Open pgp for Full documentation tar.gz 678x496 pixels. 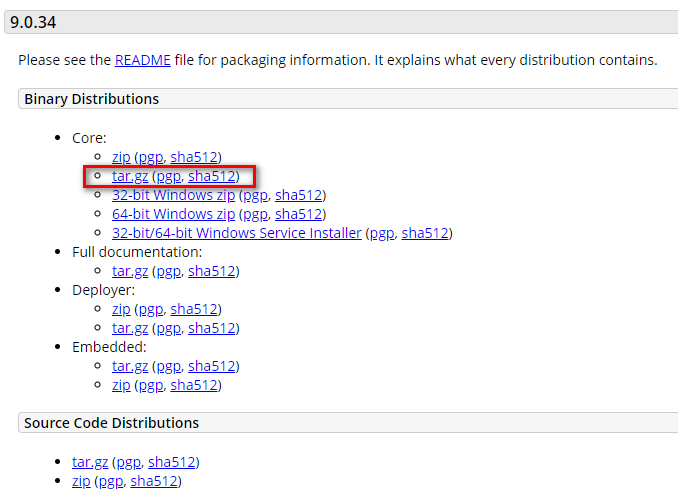pos(169,271)
